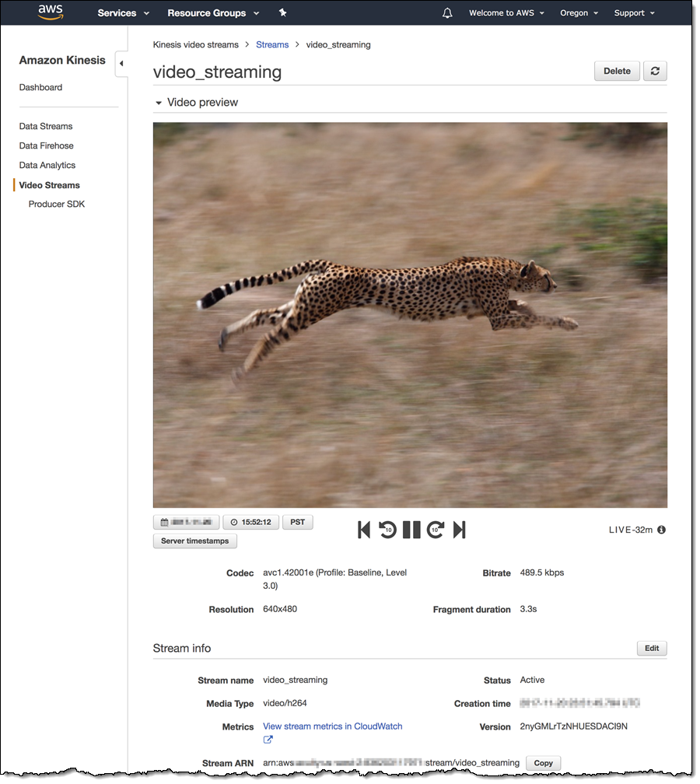Go to Data Firehose in the sidebar

(x=47, y=145)
